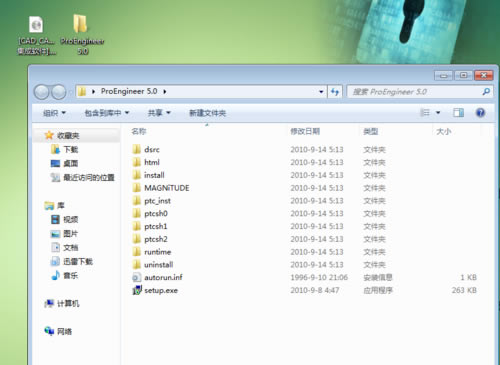This screenshot has width=500, height=365.
Task: Open the 包含到库中 dropdown menu
Action: coord(107,113)
